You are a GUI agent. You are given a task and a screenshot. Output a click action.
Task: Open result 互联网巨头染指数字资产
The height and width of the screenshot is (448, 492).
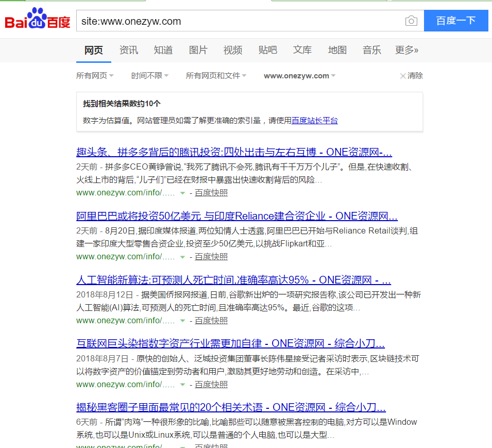231,343
